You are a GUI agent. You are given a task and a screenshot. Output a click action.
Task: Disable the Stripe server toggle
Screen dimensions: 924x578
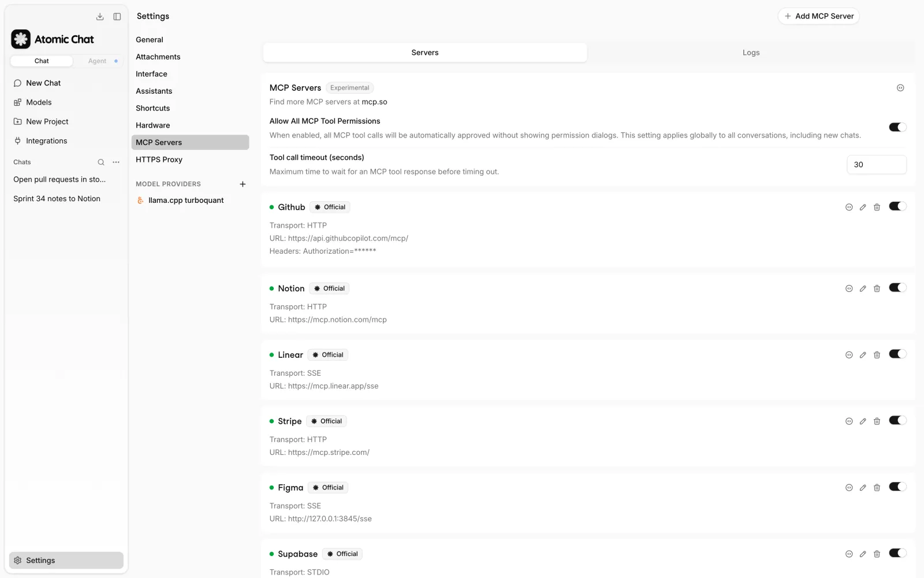(x=897, y=421)
